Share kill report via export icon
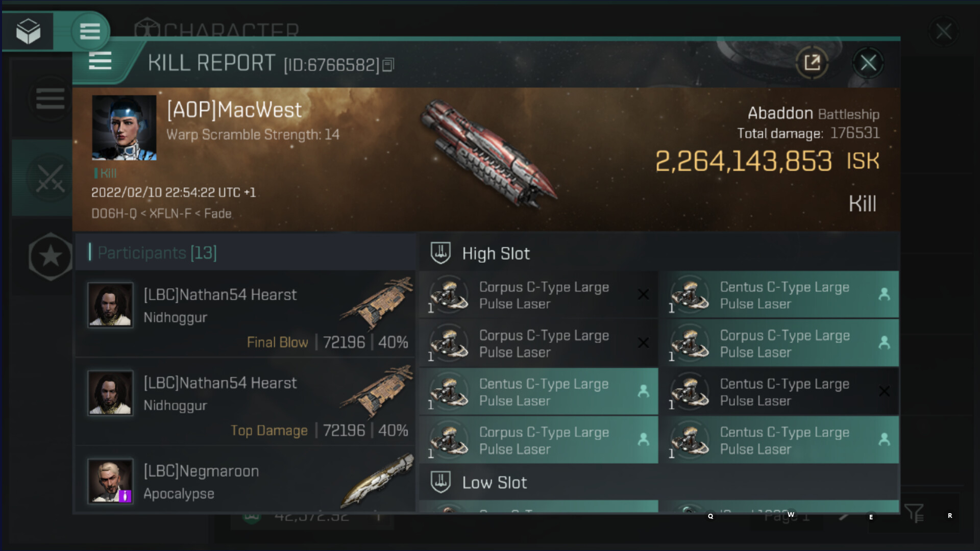 (x=812, y=63)
